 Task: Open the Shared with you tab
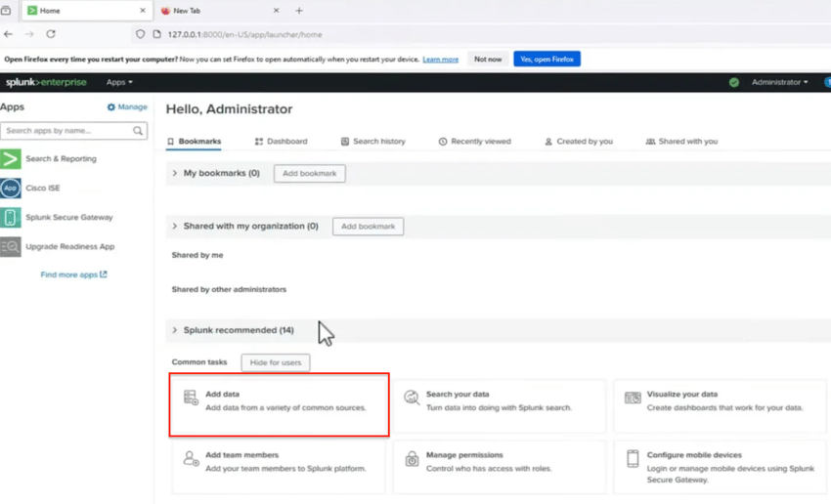pyautogui.click(x=681, y=142)
